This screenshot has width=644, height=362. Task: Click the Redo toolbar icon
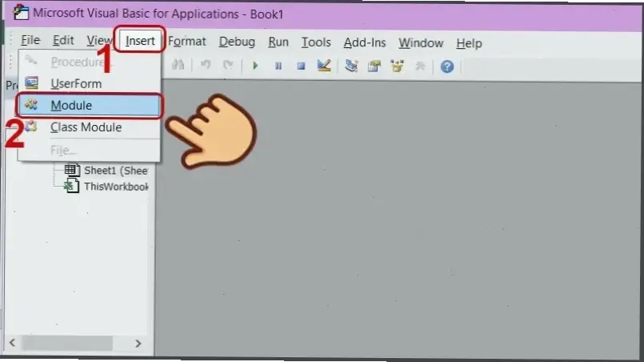coord(228,65)
